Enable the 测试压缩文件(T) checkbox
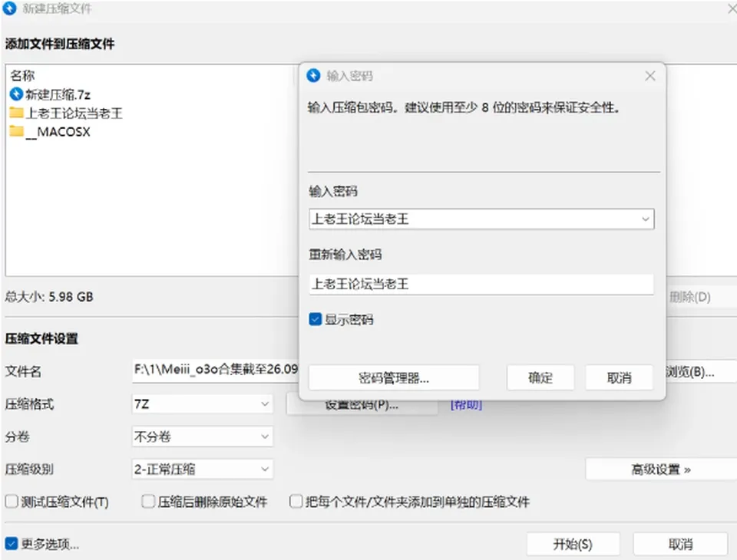This screenshot has width=737, height=560. [12, 501]
